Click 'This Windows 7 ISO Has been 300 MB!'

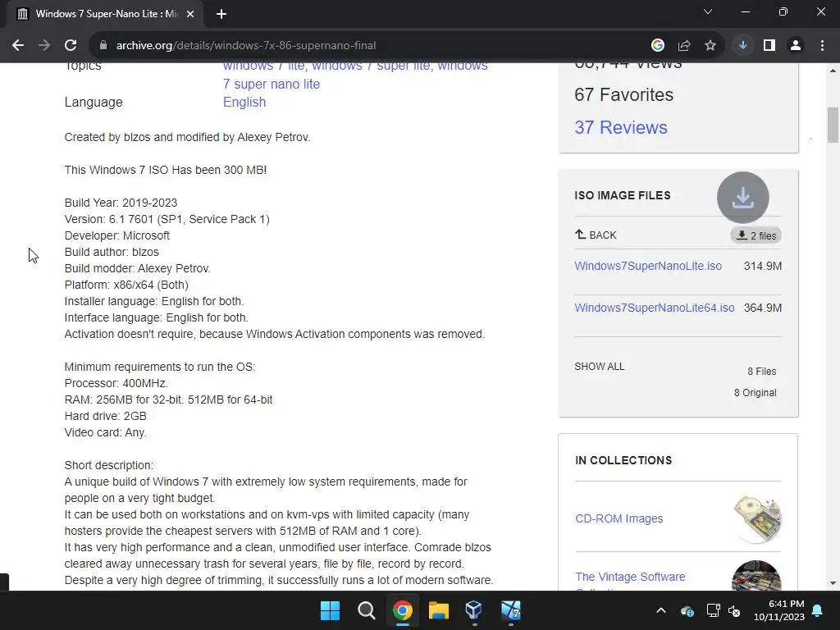pos(166,170)
